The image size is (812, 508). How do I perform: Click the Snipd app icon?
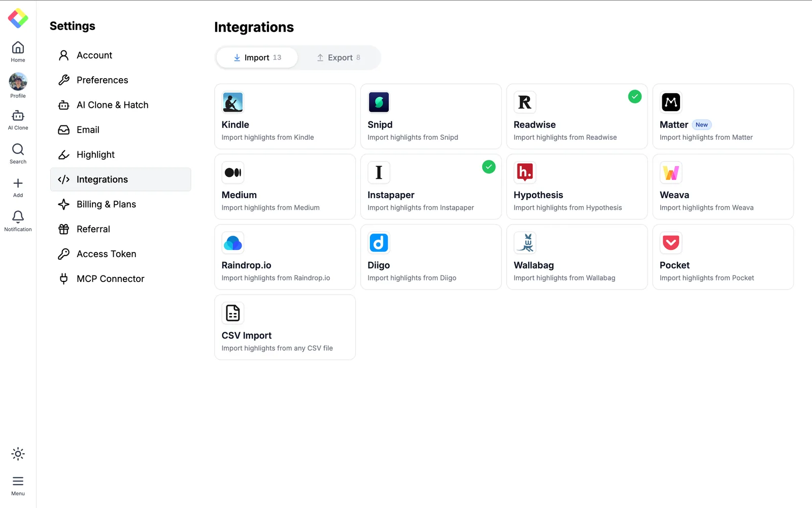coord(379,102)
